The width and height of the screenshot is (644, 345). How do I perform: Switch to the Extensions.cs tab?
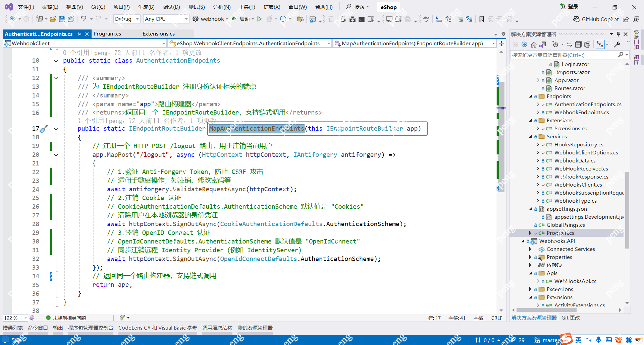[159, 34]
